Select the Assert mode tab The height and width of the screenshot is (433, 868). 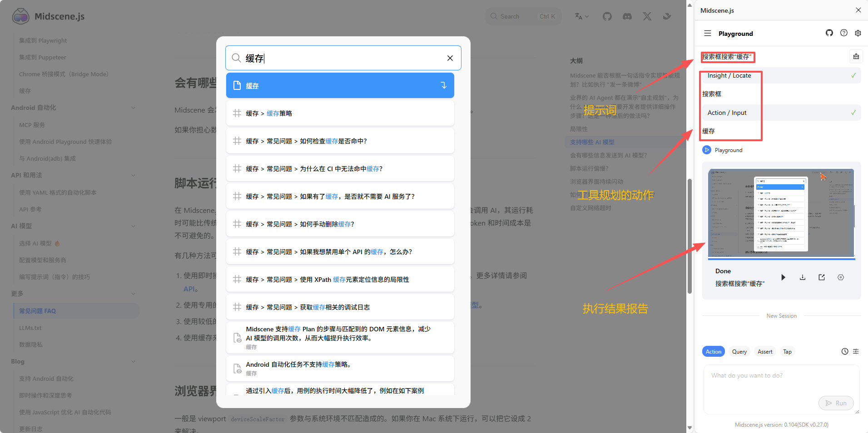point(765,352)
